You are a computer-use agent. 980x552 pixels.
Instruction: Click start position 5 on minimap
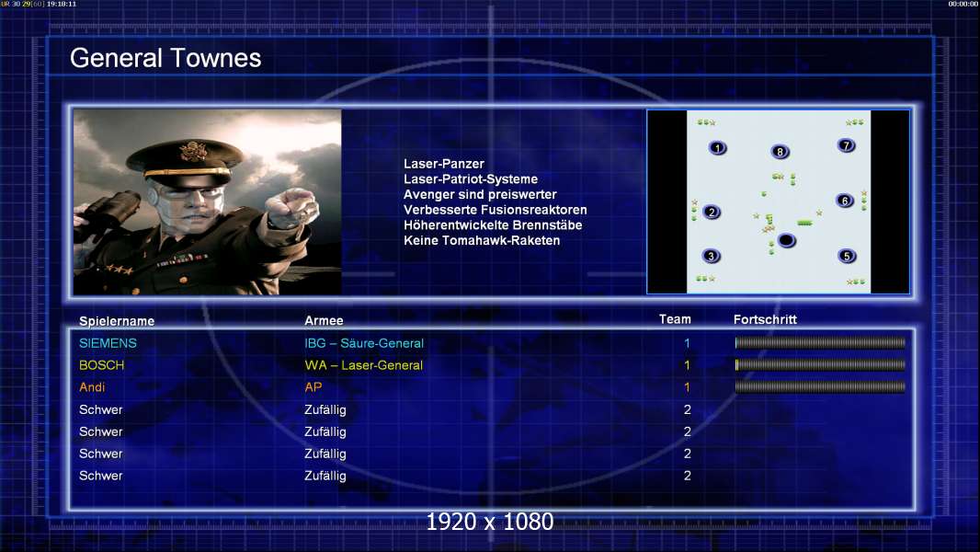[847, 256]
